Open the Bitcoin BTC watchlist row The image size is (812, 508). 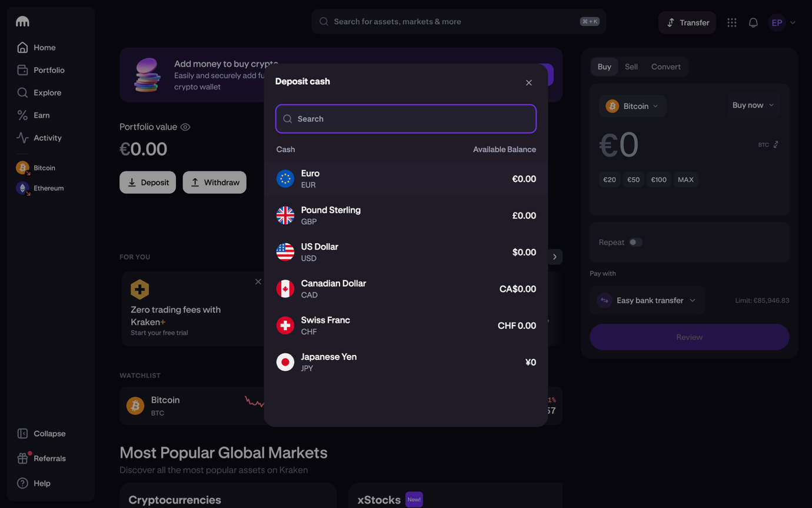[341, 406]
